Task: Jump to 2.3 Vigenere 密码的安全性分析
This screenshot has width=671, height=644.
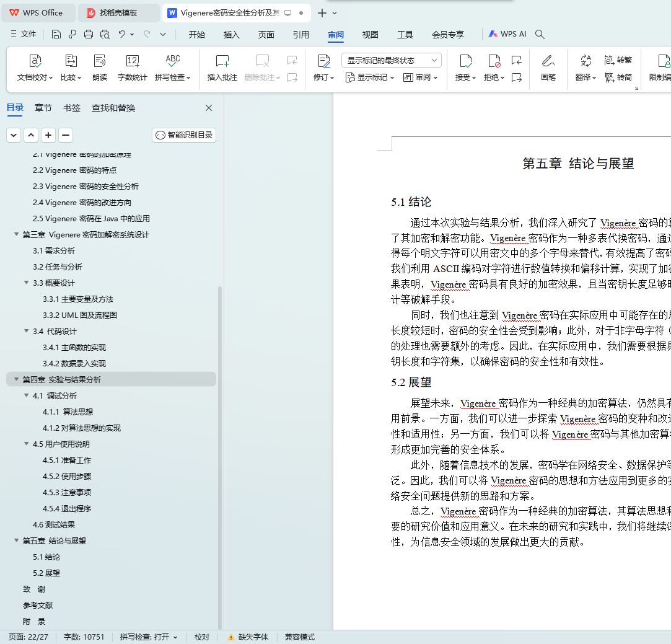Action: (x=86, y=187)
